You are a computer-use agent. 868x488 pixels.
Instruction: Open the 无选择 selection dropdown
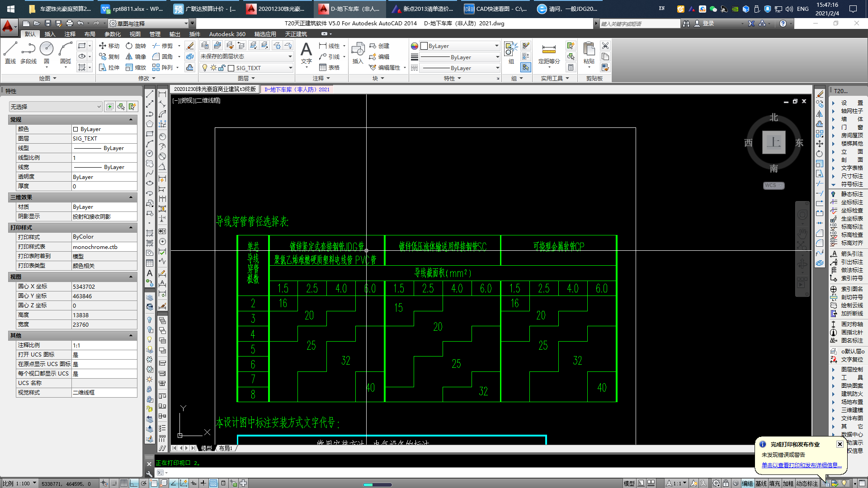[55, 107]
